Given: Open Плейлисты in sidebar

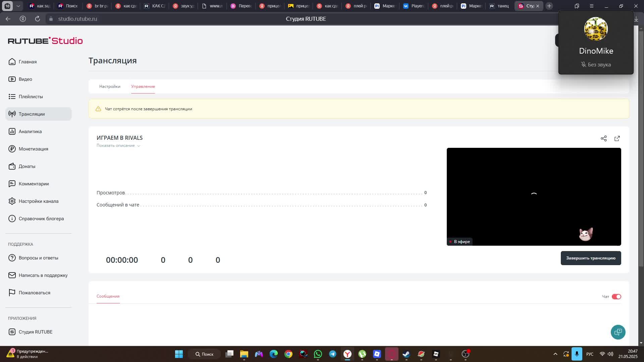Looking at the screenshot, I should pos(31,97).
